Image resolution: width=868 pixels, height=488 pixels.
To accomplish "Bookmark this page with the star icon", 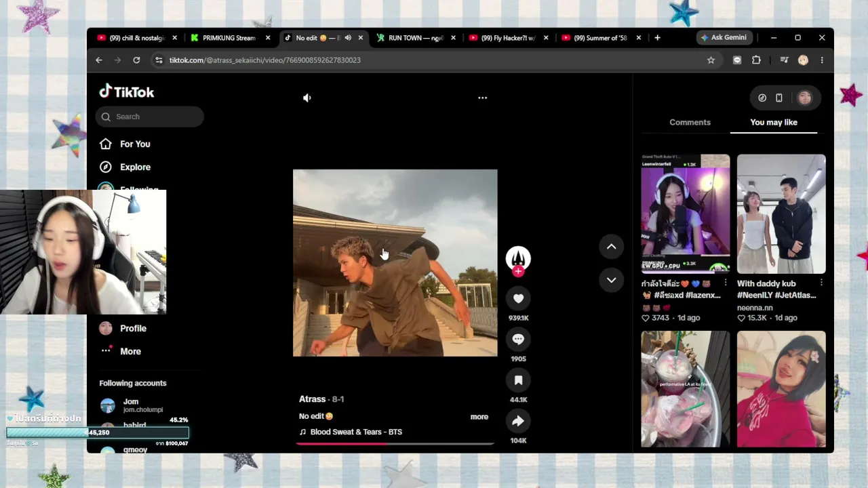I will 711,60.
